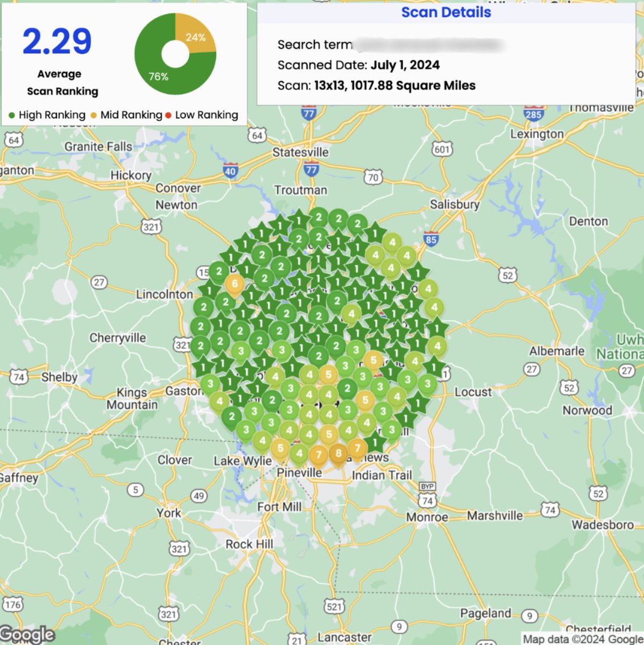Viewport: 644px width, 645px height.
Task: Select the Lincolnton map label
Action: [x=164, y=295]
